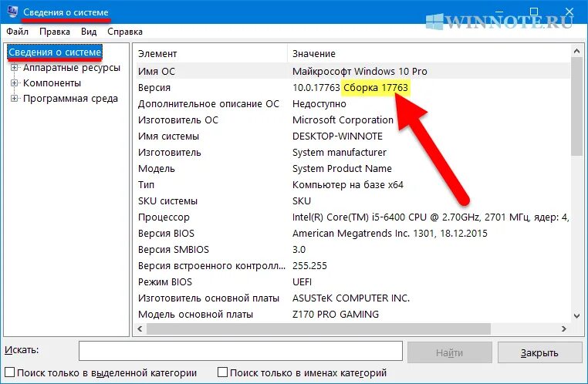Click the horizontal scrollbar right arrow
Screen dimensions: 588x384
tap(564, 329)
